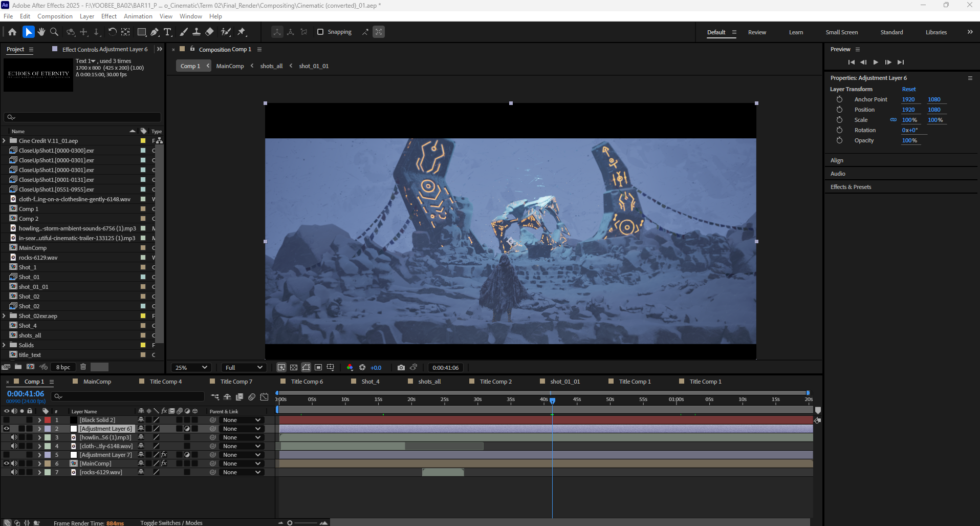The height and width of the screenshot is (526, 980).
Task: Select the Roto Brush tool
Action: coord(226,32)
